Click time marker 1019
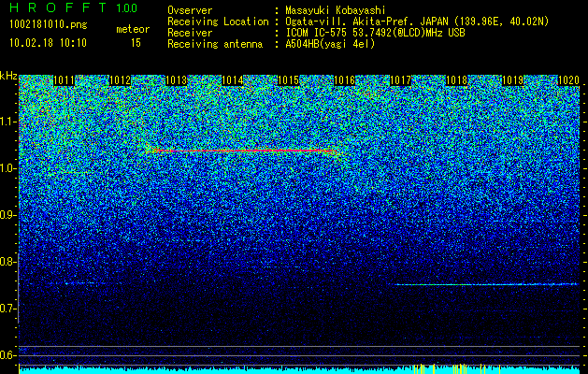Screen dimensions: 588x374 (512, 80)
